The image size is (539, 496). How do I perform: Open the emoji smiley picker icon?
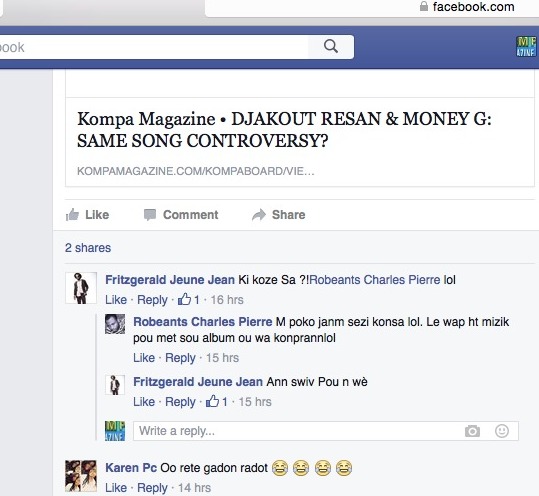click(502, 431)
